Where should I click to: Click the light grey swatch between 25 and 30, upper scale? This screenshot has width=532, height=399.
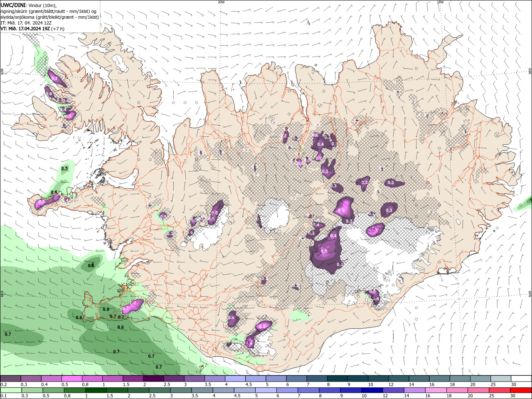tap(501, 379)
